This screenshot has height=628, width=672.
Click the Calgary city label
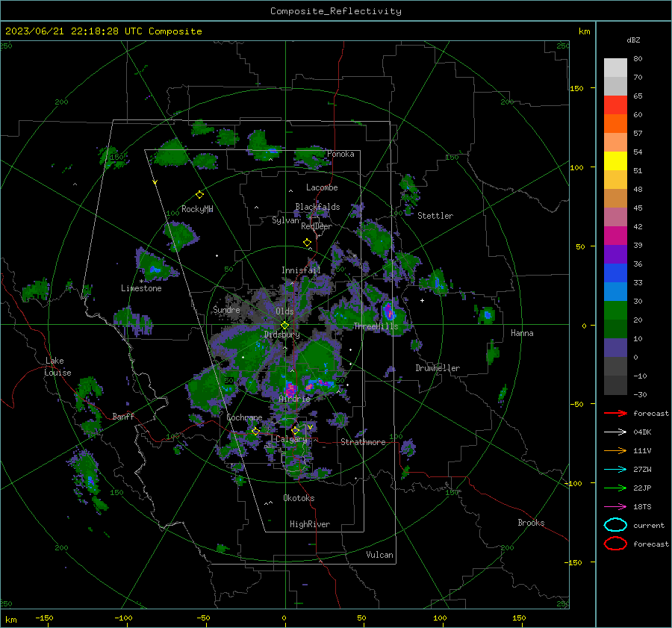pos(291,439)
